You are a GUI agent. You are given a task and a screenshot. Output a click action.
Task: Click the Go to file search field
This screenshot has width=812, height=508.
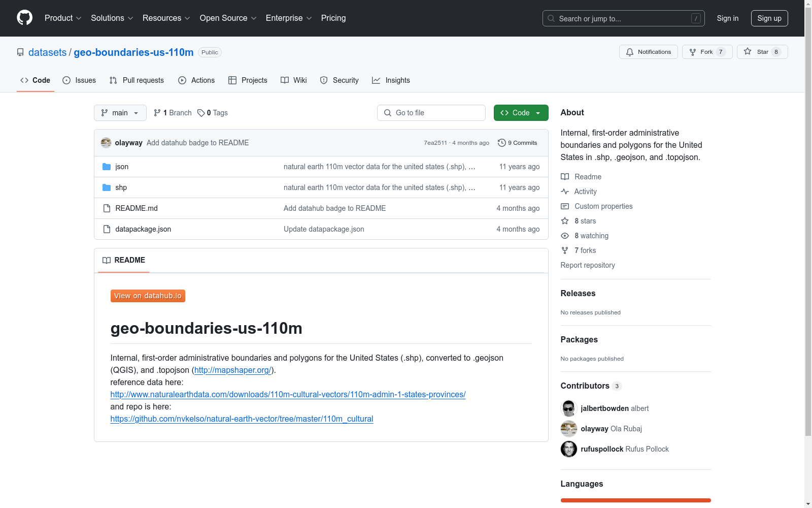pos(431,113)
